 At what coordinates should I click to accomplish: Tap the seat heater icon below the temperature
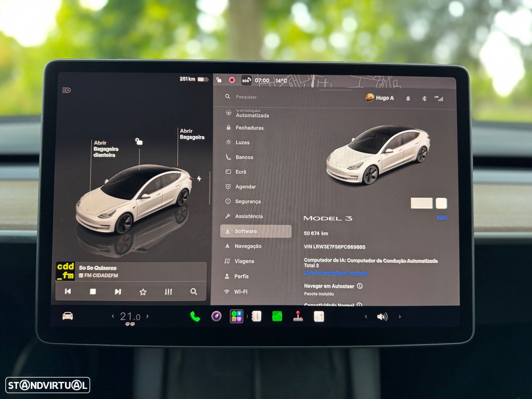pos(130,325)
